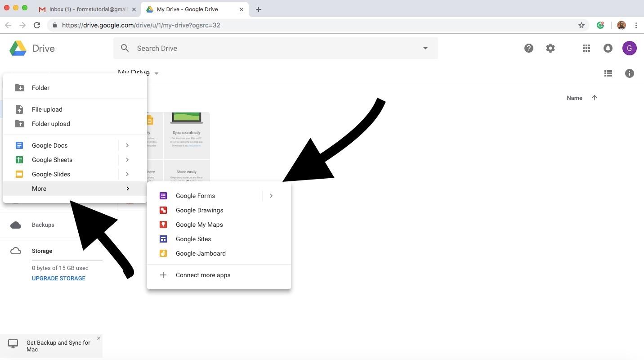This screenshot has height=360, width=644.
Task: Click the plus icon beside Connect more apps
Action: (163, 275)
